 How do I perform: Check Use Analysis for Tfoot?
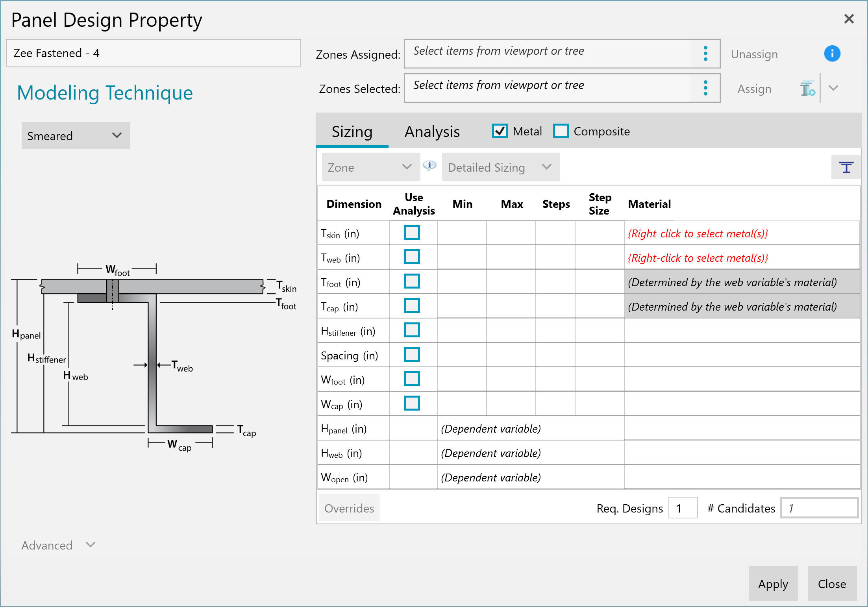412,281
